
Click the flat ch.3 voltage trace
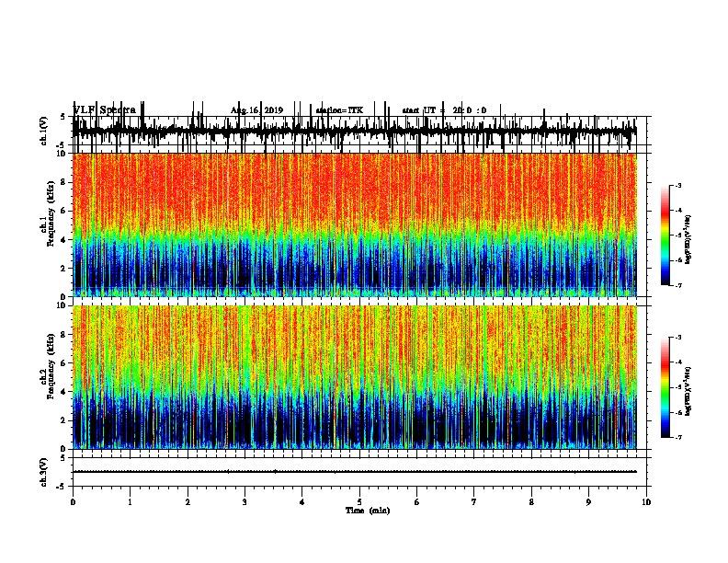pyautogui.click(x=355, y=472)
